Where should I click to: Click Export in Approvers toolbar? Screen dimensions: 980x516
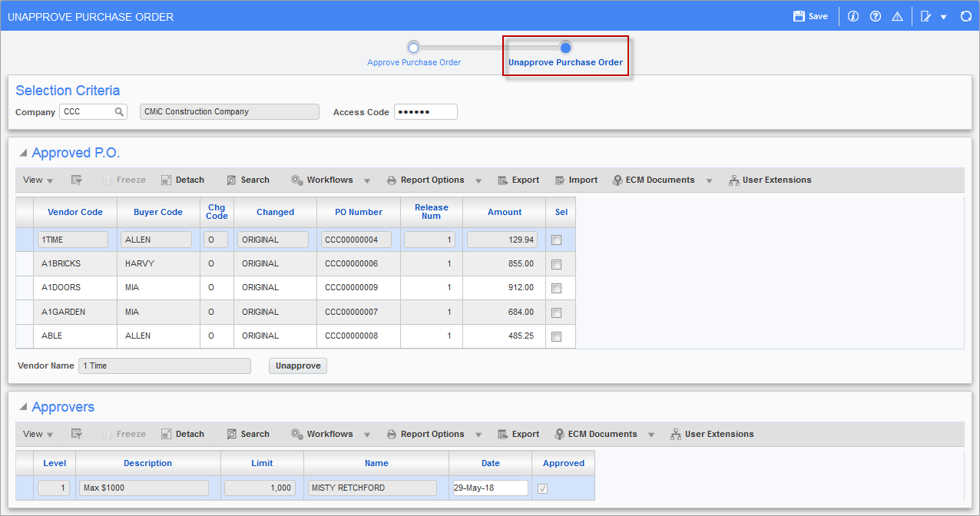[518, 434]
